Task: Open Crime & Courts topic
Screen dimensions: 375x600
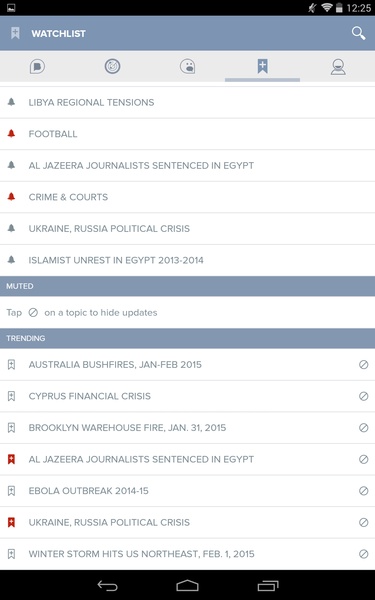Action: pyautogui.click(x=188, y=197)
